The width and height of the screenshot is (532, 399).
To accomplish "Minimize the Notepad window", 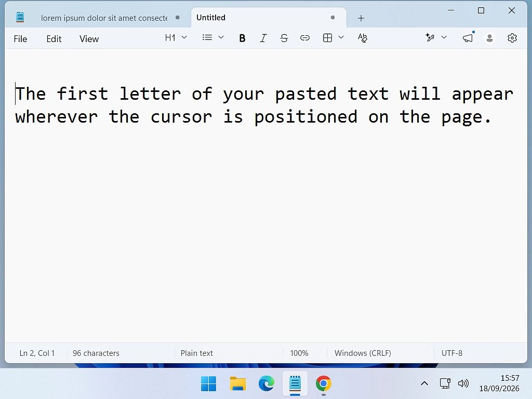I will [x=451, y=10].
